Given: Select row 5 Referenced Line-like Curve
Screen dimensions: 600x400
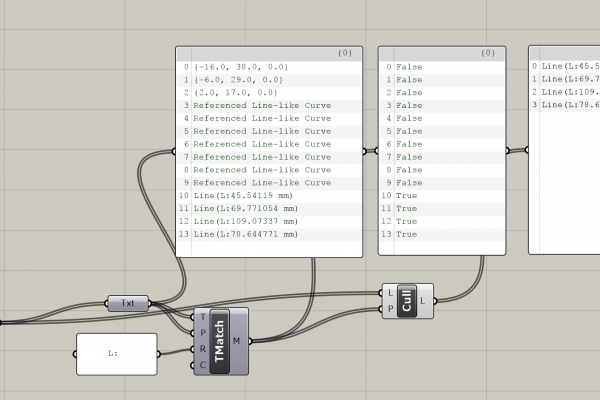Looking at the screenshot, I should click(x=269, y=131).
